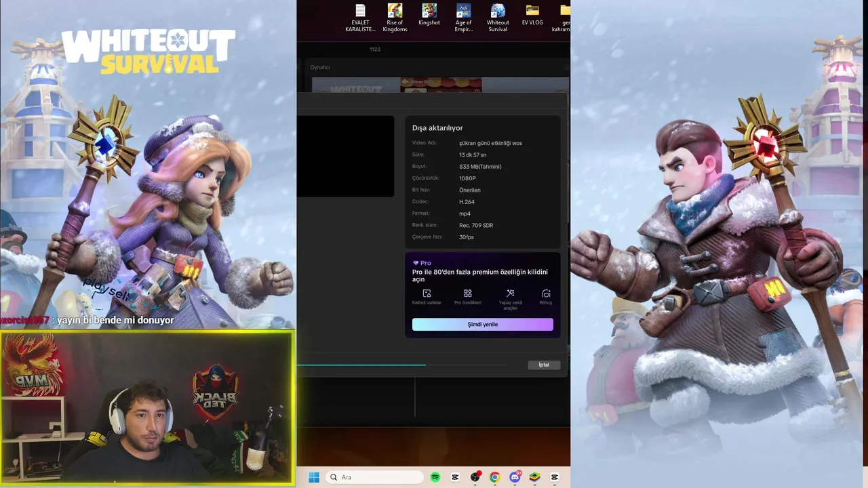The height and width of the screenshot is (488, 868).
Task: Open the EYALET KARALİSTE text file on desktop
Action: click(360, 18)
